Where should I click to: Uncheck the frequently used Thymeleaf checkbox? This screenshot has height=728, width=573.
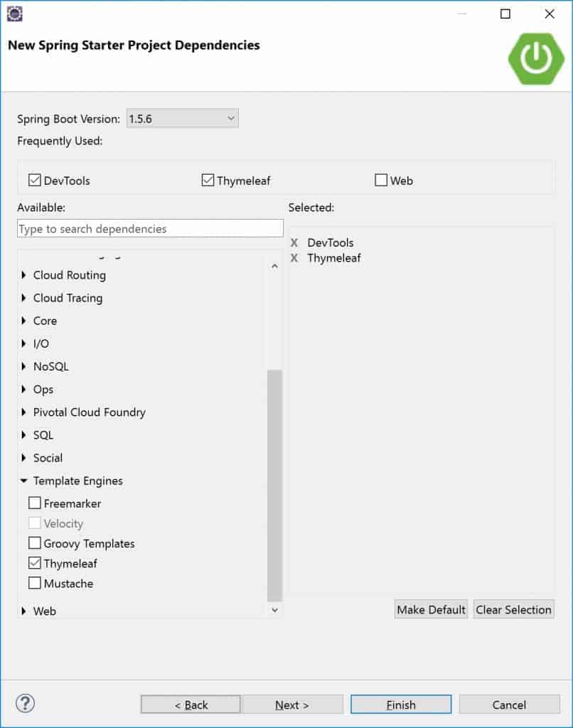208,180
